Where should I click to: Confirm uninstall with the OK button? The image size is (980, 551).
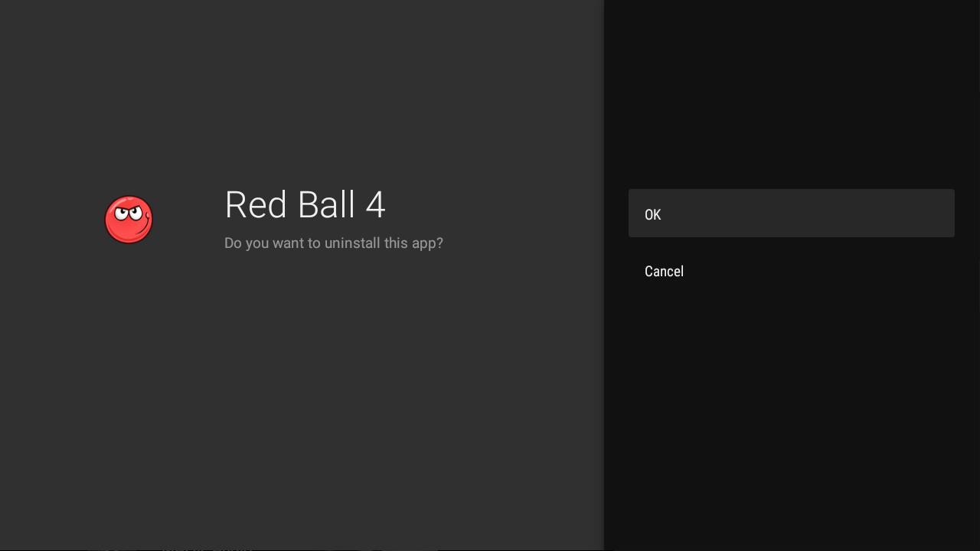pos(791,214)
